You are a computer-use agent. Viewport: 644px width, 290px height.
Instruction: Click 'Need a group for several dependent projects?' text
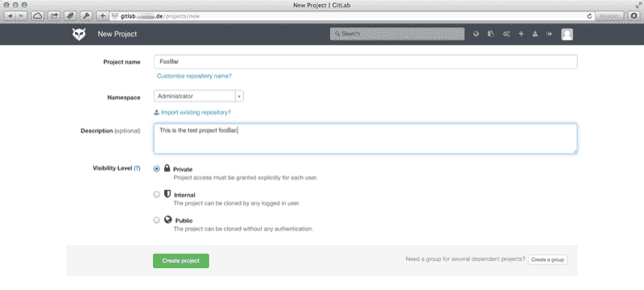tap(465, 259)
